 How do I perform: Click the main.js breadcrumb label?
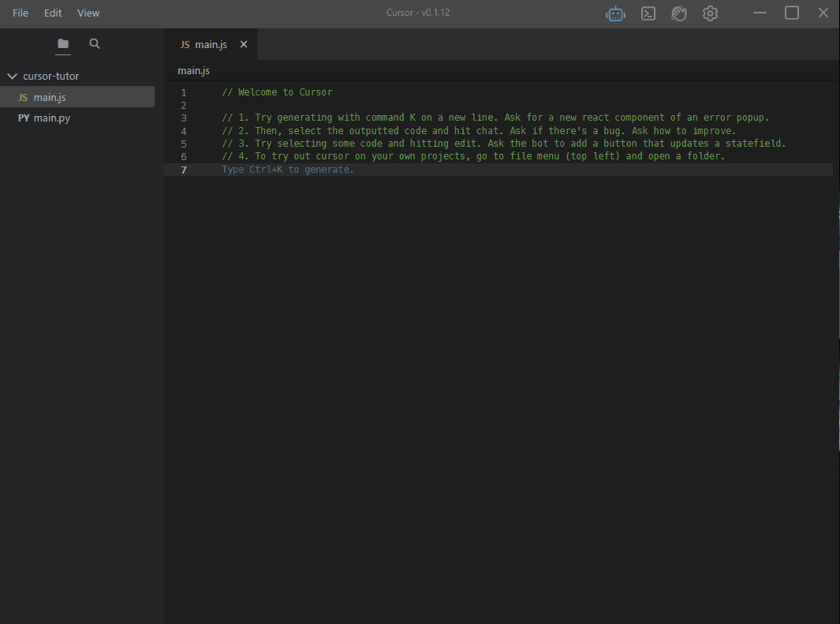click(x=193, y=71)
